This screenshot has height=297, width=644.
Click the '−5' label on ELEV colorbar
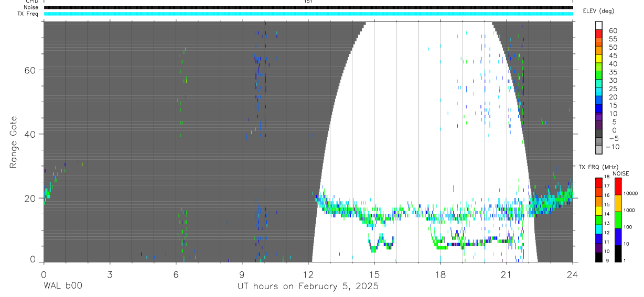(614, 138)
